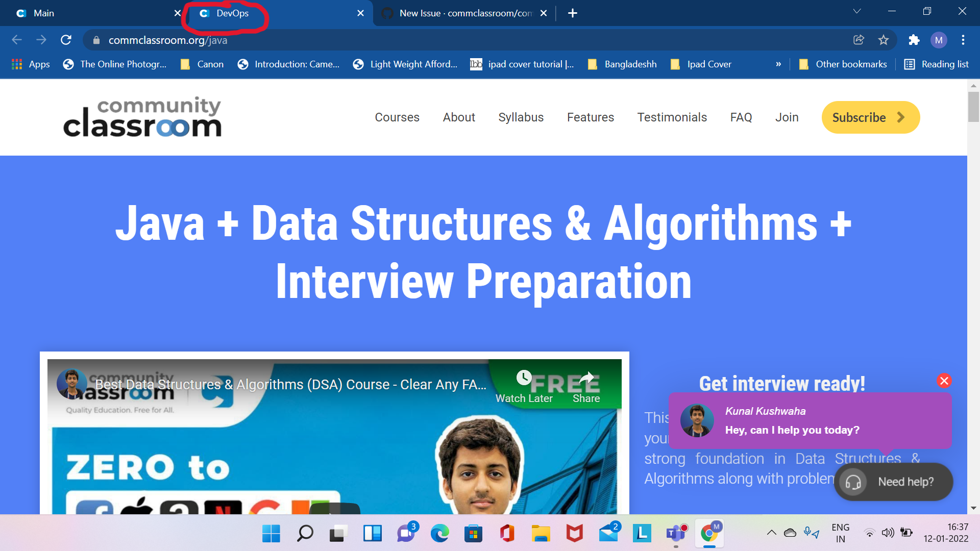Close the chat popup with red X
This screenshot has height=551, width=980.
pyautogui.click(x=944, y=381)
